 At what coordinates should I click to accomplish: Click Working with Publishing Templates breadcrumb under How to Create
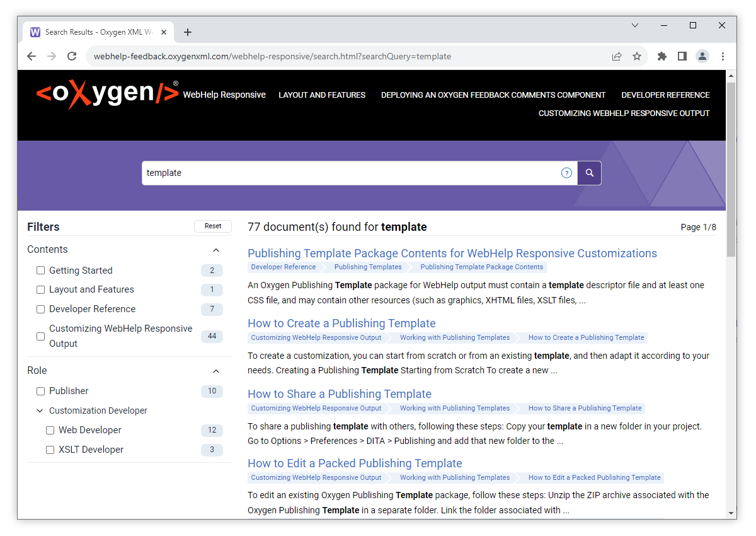tap(455, 337)
